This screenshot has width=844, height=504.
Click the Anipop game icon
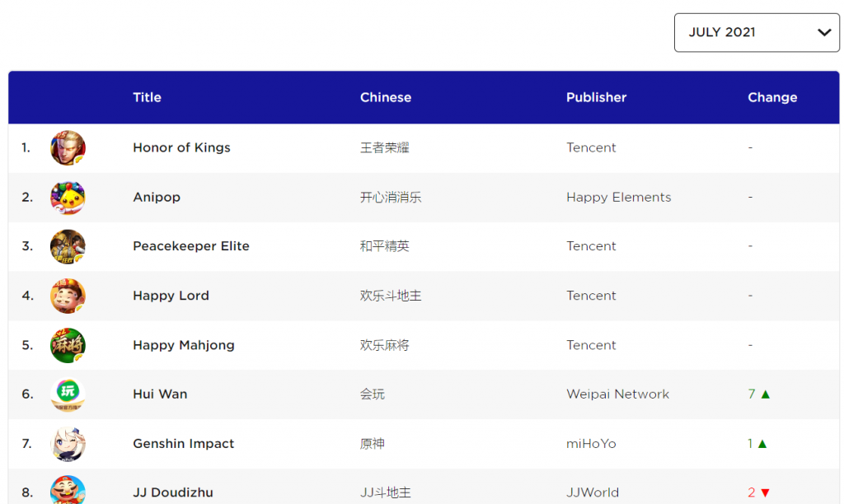pos(68,198)
